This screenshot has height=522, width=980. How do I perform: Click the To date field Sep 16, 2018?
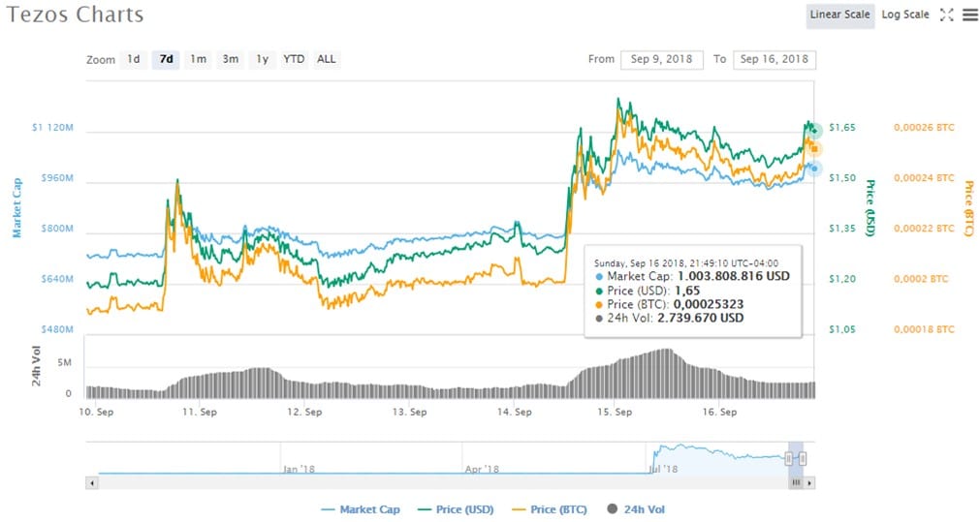tap(775, 59)
